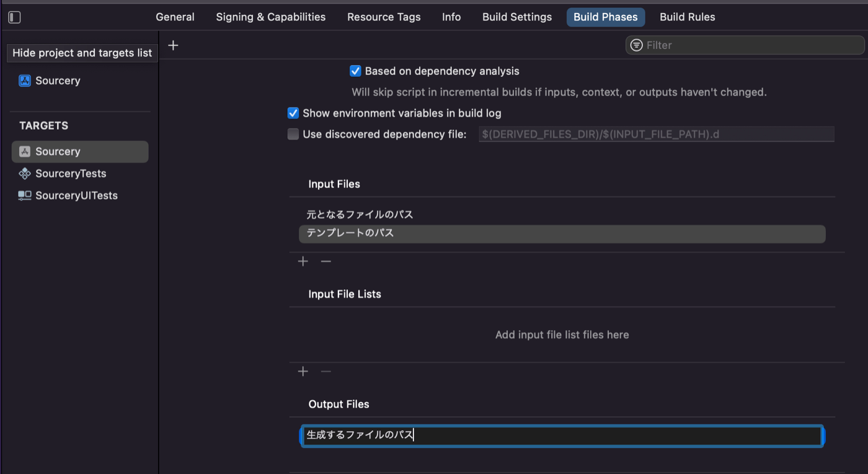Click the Filter search field

tap(745, 45)
